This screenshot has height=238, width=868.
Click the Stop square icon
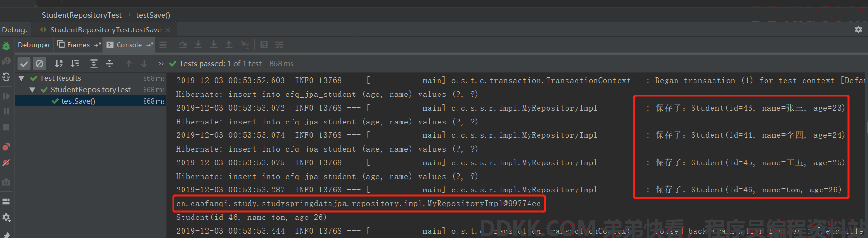6,127
